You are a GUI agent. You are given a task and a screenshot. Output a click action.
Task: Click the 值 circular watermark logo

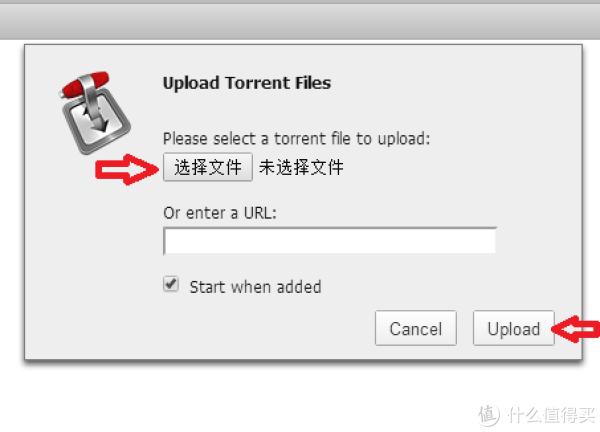coord(489,415)
